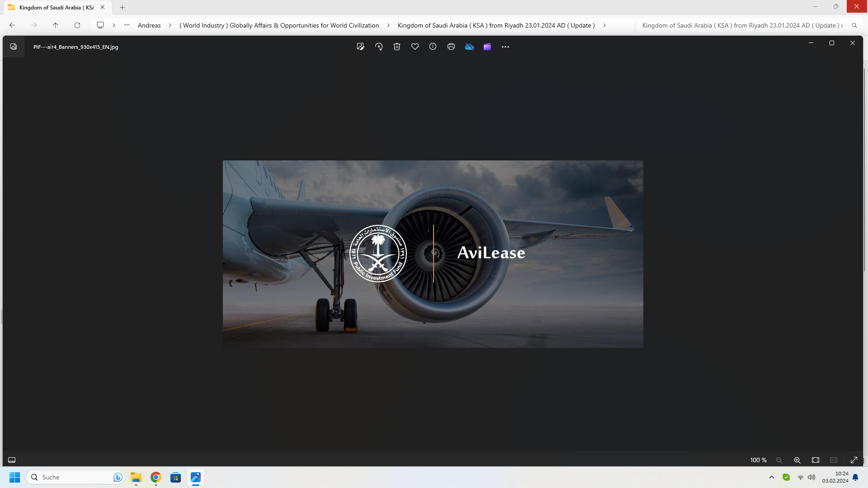
Task: Click the file name PIF---air4_Banners_930x415_EN.jpg
Action: (76, 47)
